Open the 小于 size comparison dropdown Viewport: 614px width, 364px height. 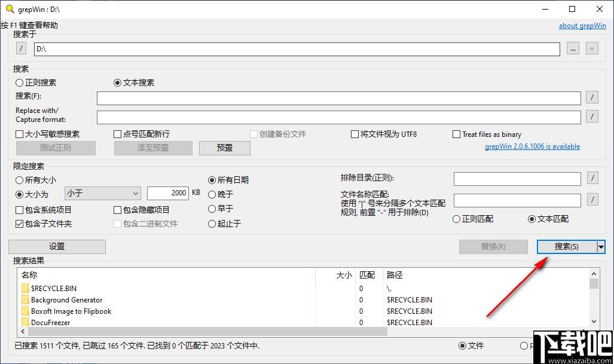coord(103,193)
